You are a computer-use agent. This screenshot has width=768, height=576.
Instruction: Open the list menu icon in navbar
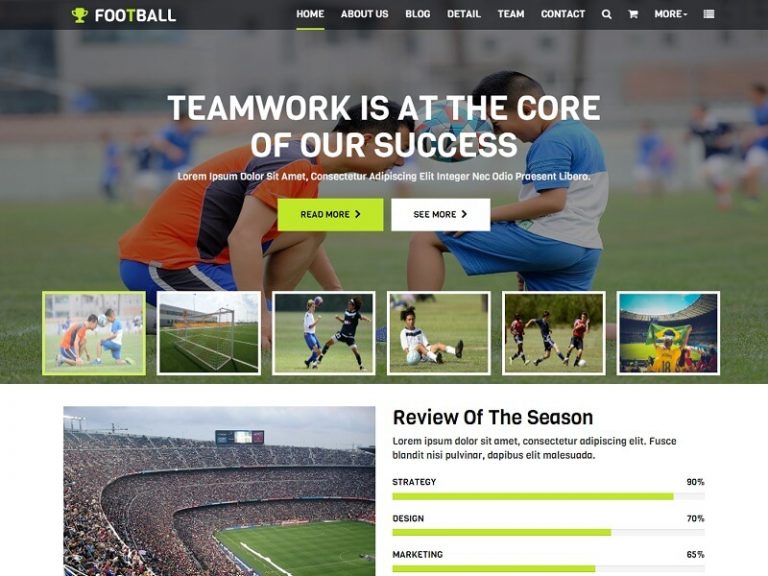(x=709, y=14)
